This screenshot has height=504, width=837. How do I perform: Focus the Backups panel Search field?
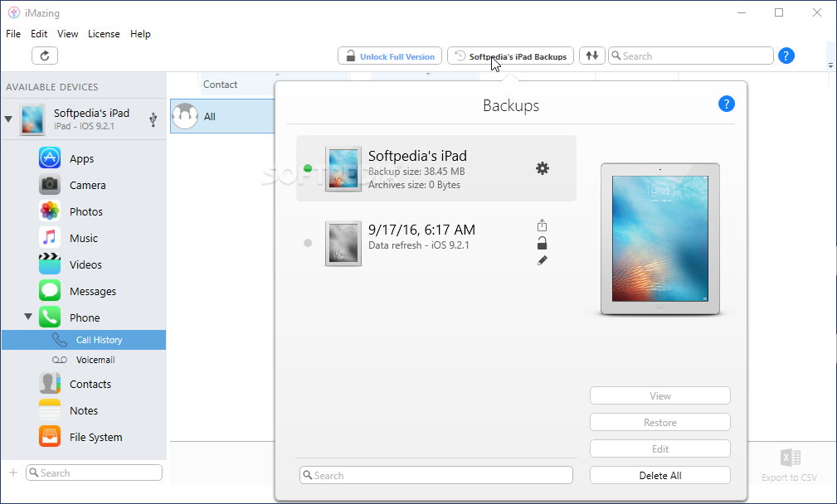[x=436, y=475]
